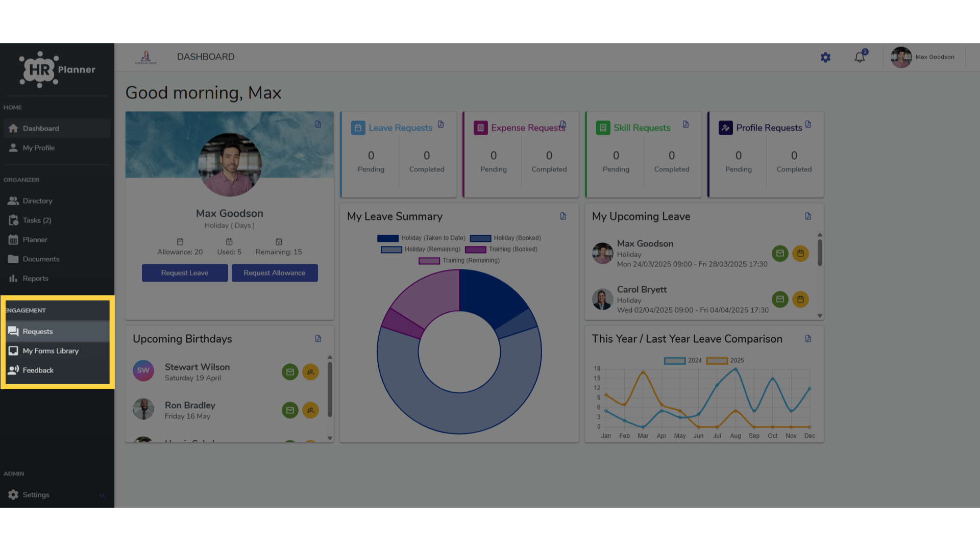Open Documents in the sidebar

[x=57, y=259]
